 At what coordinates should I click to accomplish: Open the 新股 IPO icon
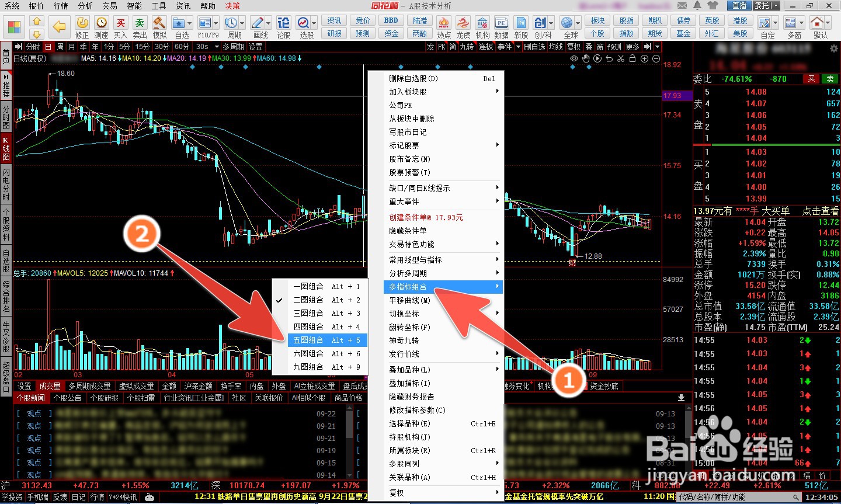(521, 23)
